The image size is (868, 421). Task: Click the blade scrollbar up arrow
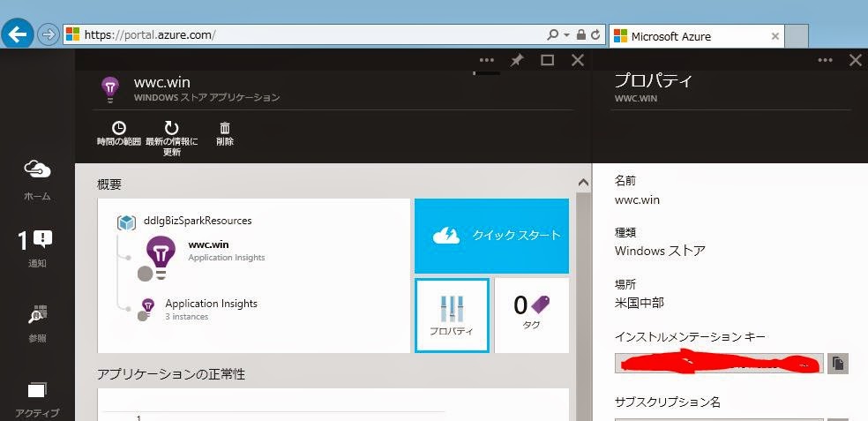point(583,183)
